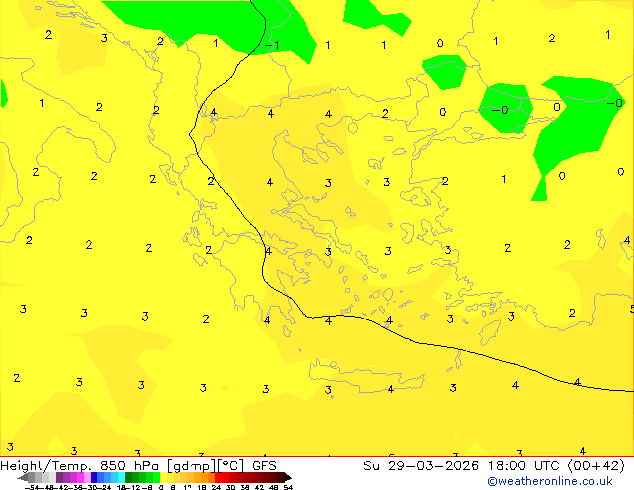Pick the dark blue swatch in the temperature legend
This screenshot has width=634, height=490.
pyautogui.click(x=94, y=477)
